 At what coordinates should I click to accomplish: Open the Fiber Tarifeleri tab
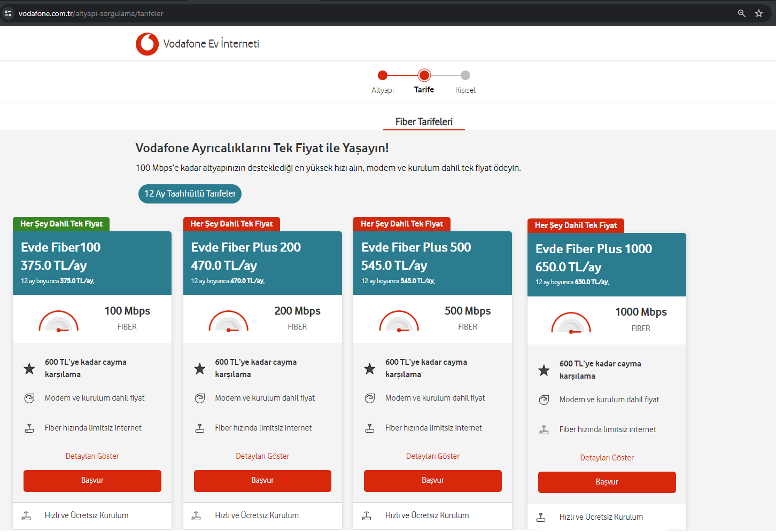[x=424, y=122]
